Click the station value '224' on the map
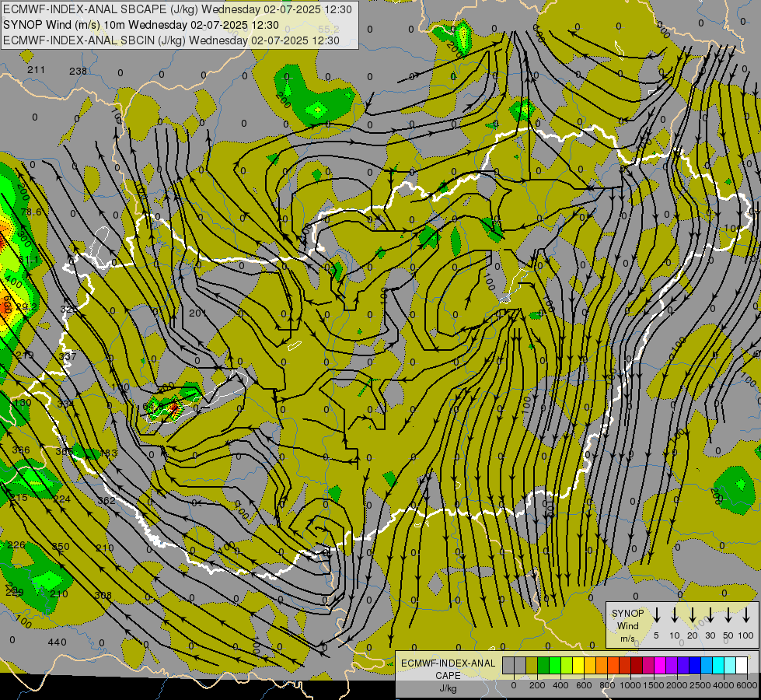Viewport: 761px width, 700px height. pos(61,499)
